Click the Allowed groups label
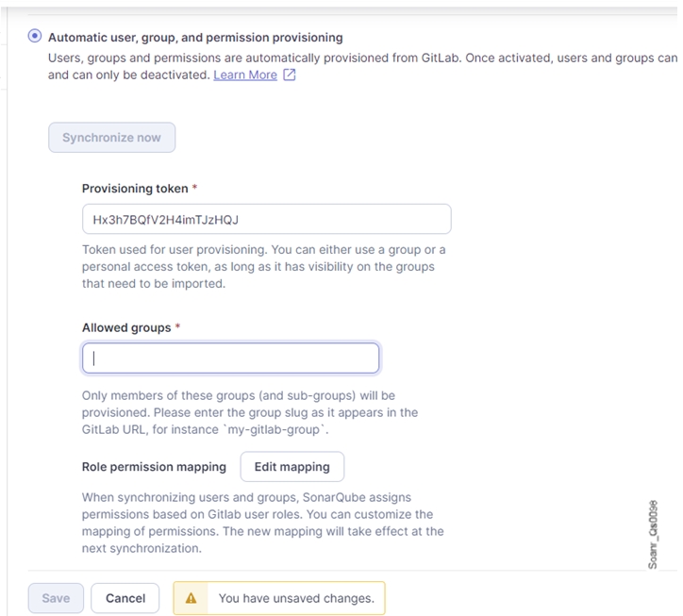 tap(126, 327)
